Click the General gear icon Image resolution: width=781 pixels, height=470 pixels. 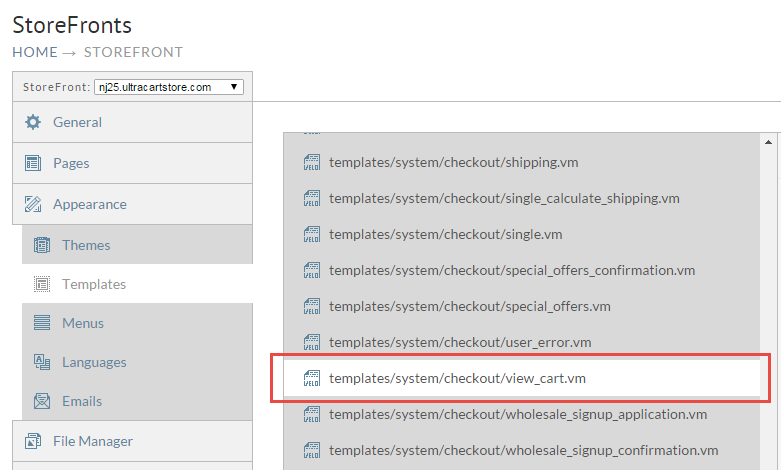[x=33, y=122]
